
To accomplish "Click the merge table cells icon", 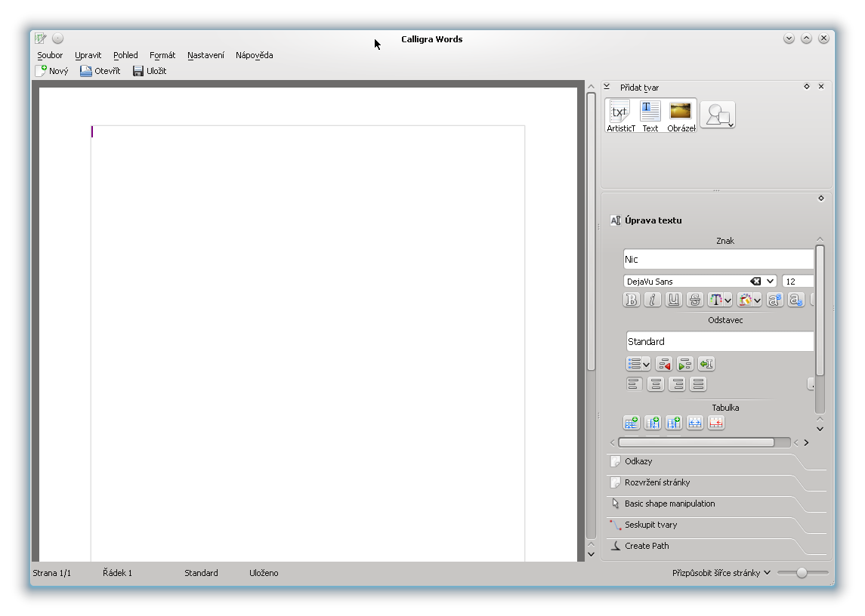I will pyautogui.click(x=694, y=423).
